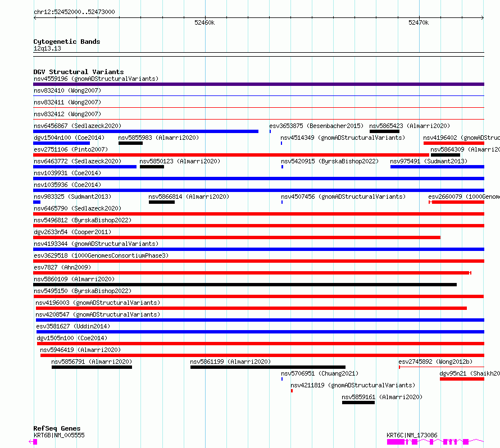
Task: Select the black bar under nsv5866814
Action: click(x=162, y=202)
